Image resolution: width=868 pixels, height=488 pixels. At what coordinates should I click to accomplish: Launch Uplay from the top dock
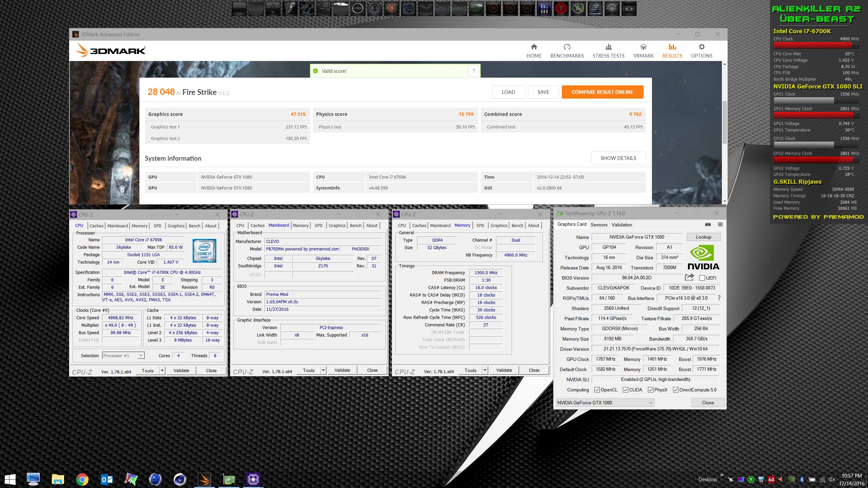tap(409, 8)
